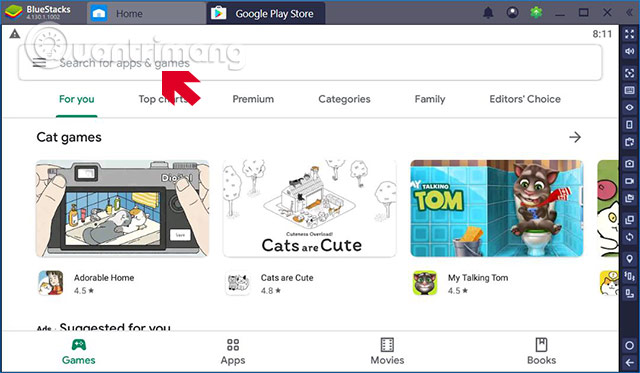Click Adorable Home 4.5 rating

(x=84, y=291)
